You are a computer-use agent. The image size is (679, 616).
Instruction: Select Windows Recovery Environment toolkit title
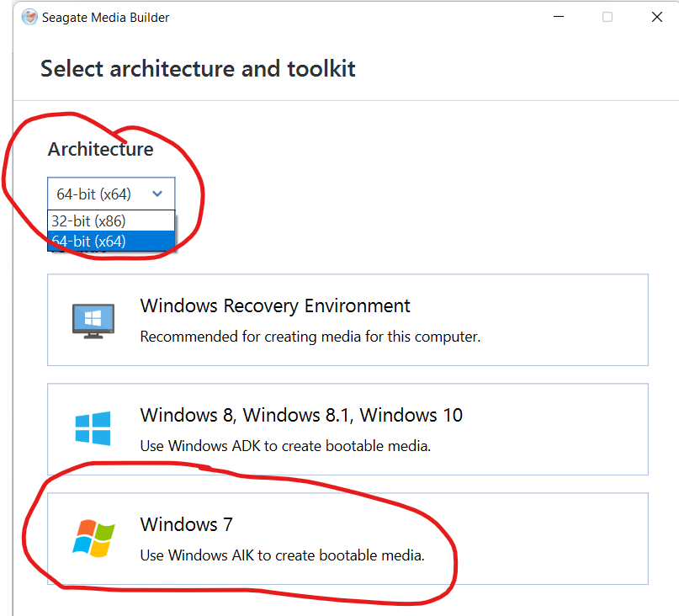click(275, 305)
